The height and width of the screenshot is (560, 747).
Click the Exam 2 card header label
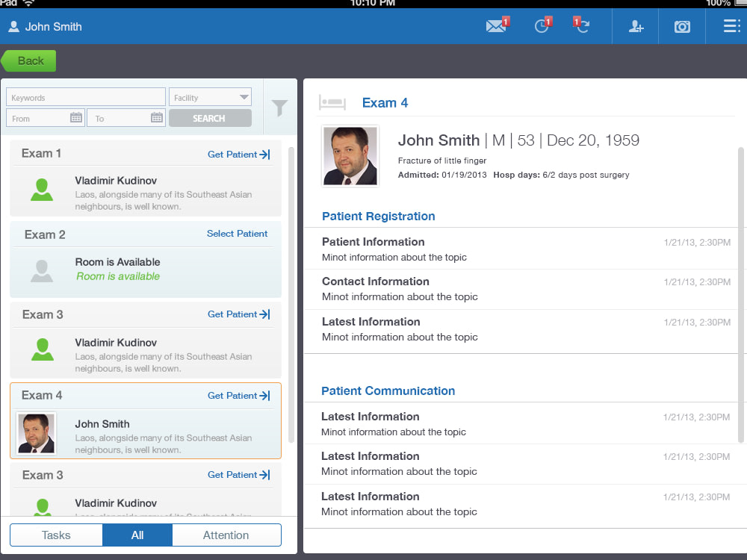pyautogui.click(x=45, y=234)
